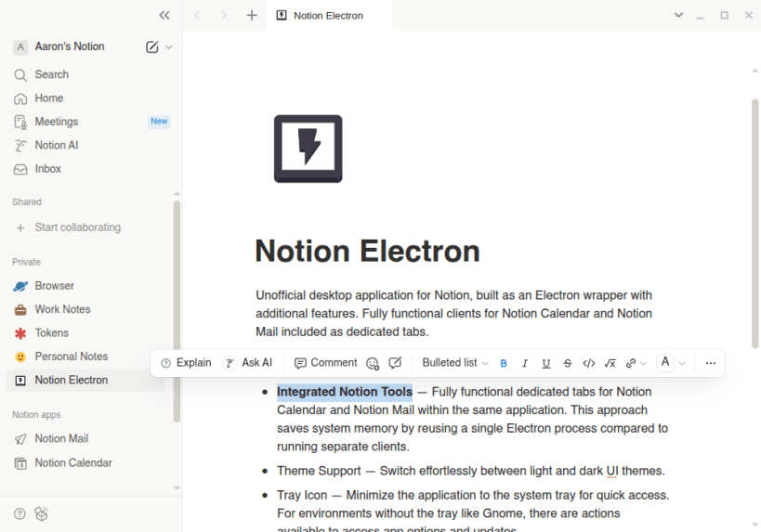
Task: Create a new page with compose icon
Action: pos(151,47)
